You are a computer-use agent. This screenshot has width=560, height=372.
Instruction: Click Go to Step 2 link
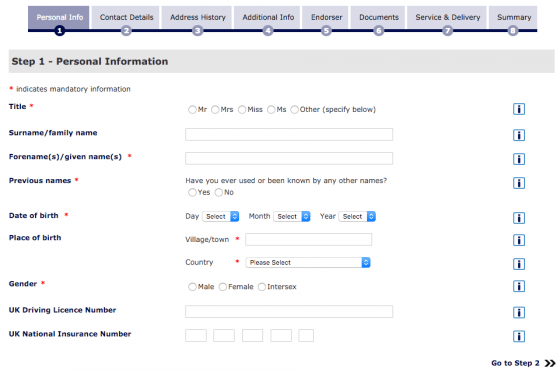(523, 363)
